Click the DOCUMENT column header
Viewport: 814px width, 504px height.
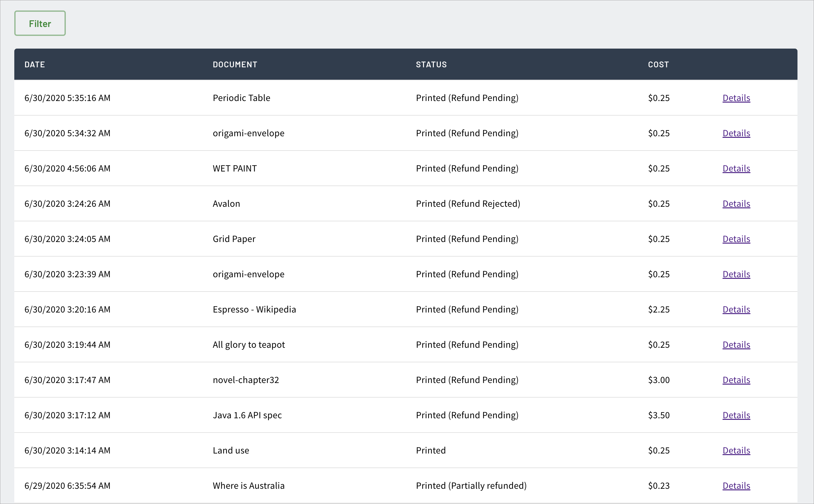tap(235, 65)
